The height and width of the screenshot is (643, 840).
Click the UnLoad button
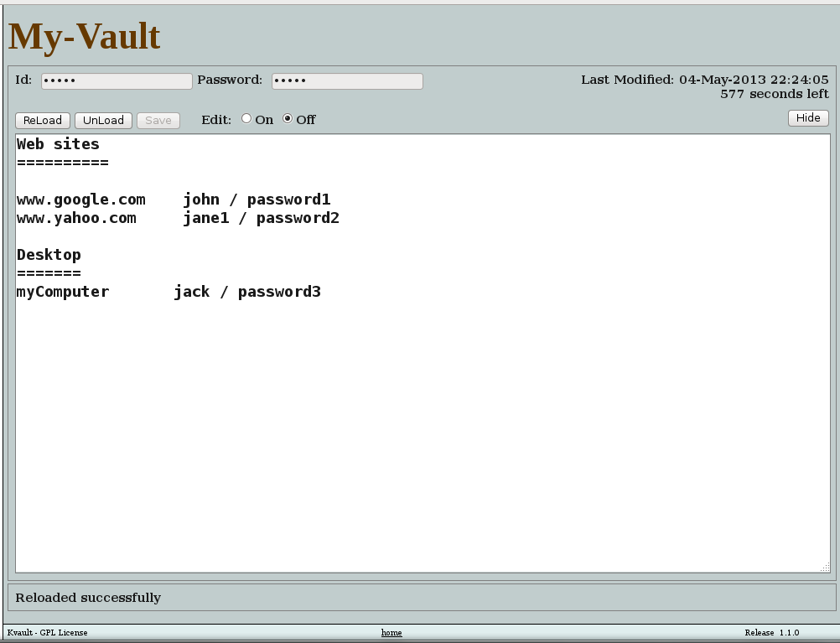pos(102,120)
